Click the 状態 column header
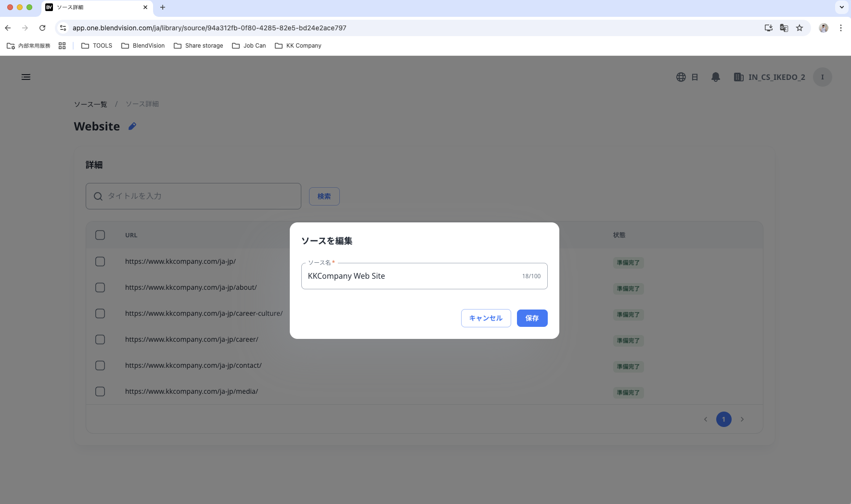Viewport: 851px width, 504px height. click(619, 235)
